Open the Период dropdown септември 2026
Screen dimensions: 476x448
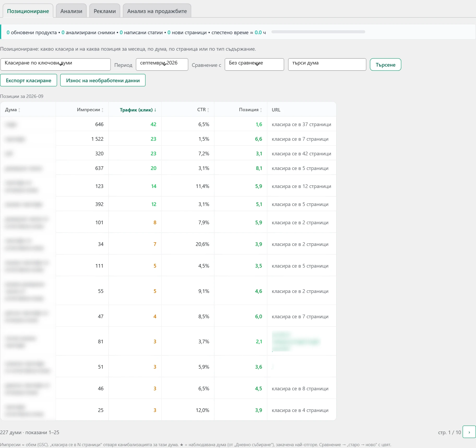(x=162, y=64)
